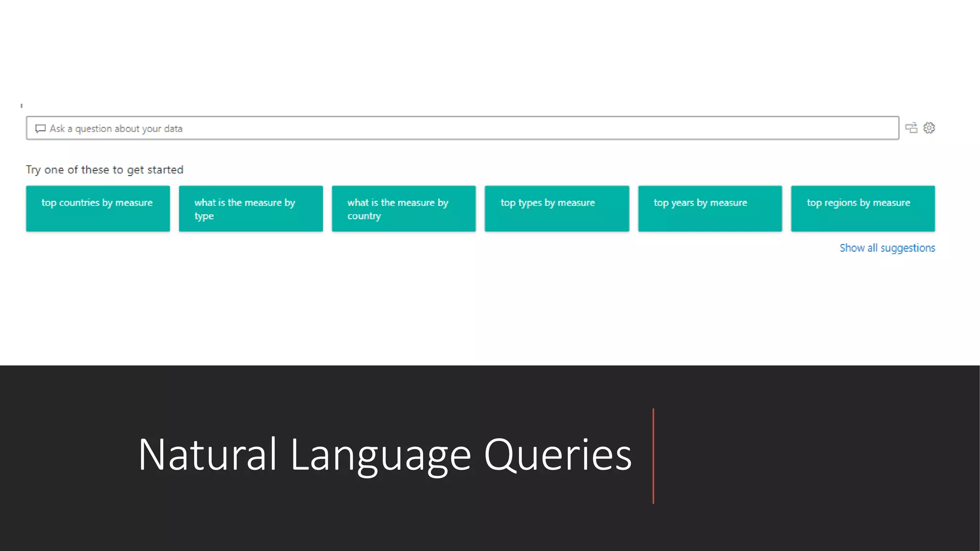
Task: Choose 'what is the measure by type' suggestion
Action: pyautogui.click(x=251, y=209)
